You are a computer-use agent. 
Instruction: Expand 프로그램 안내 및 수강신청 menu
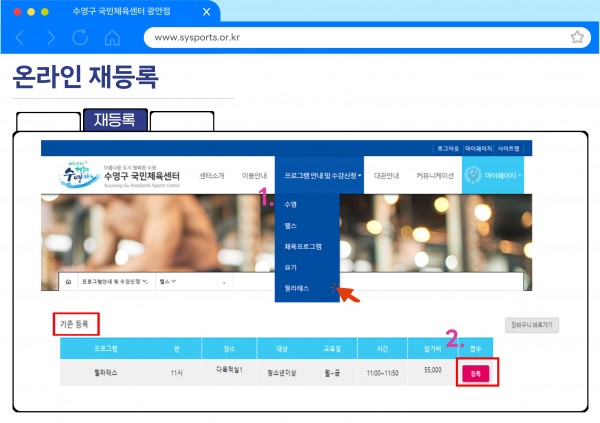pyautogui.click(x=316, y=175)
